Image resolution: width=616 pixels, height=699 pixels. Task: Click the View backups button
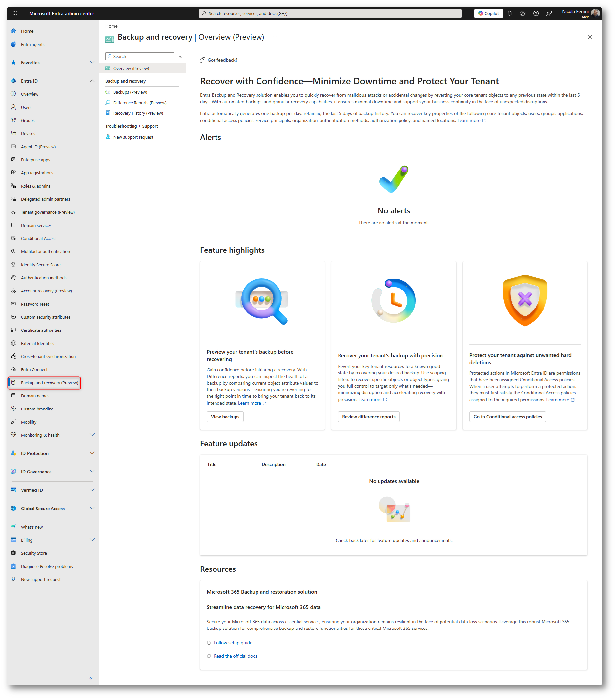click(225, 416)
